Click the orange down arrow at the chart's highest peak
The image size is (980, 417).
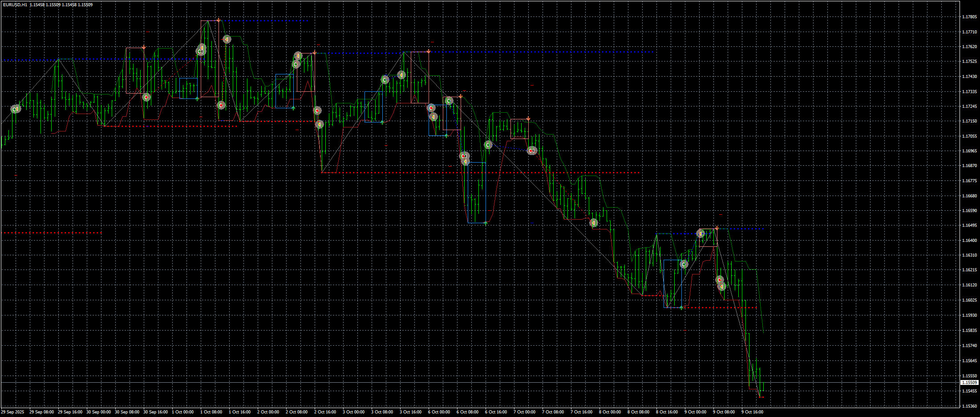[219, 20]
